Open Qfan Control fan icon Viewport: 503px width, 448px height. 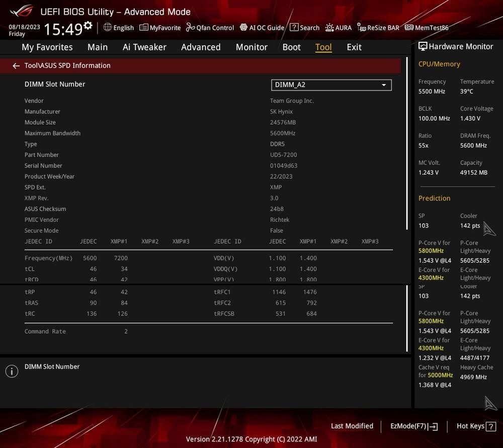190,27
